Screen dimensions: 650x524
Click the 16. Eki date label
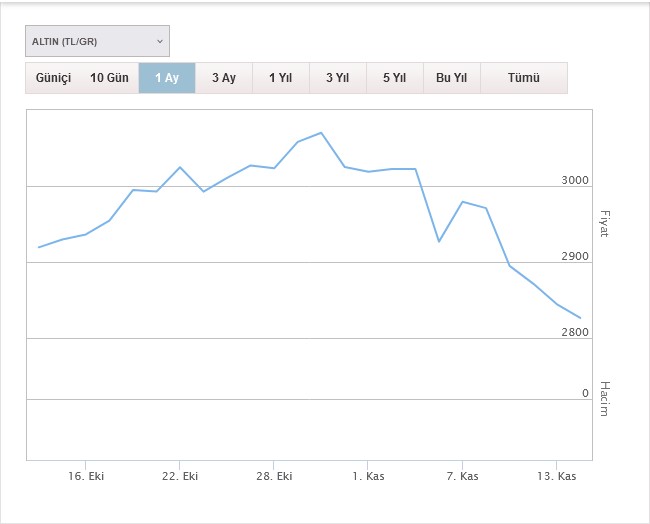pyautogui.click(x=86, y=476)
